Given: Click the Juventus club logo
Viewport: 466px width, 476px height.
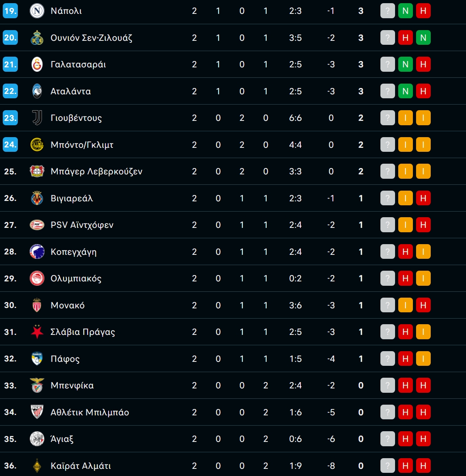Looking at the screenshot, I should click(37, 118).
